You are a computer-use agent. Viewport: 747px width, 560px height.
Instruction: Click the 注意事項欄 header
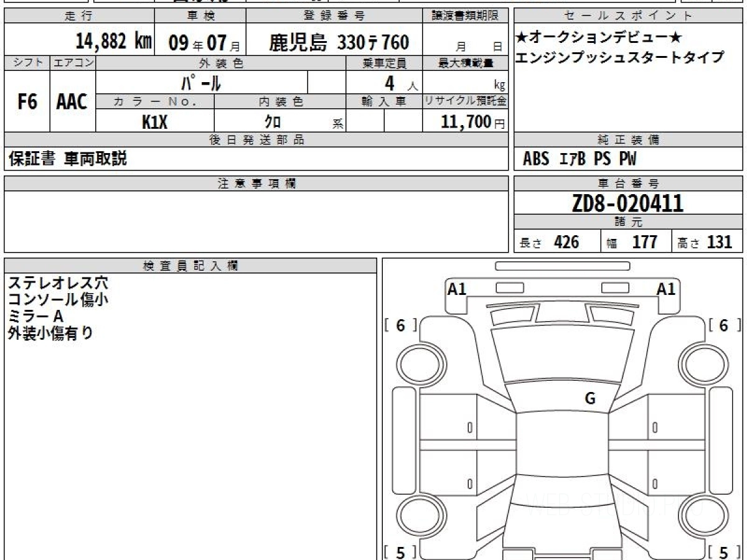point(256,184)
